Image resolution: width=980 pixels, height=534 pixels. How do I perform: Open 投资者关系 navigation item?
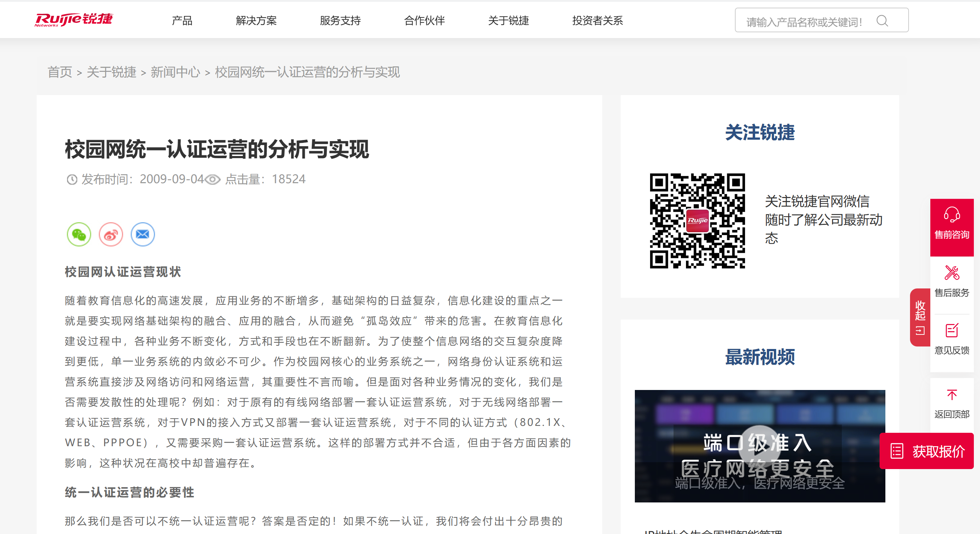tap(597, 21)
